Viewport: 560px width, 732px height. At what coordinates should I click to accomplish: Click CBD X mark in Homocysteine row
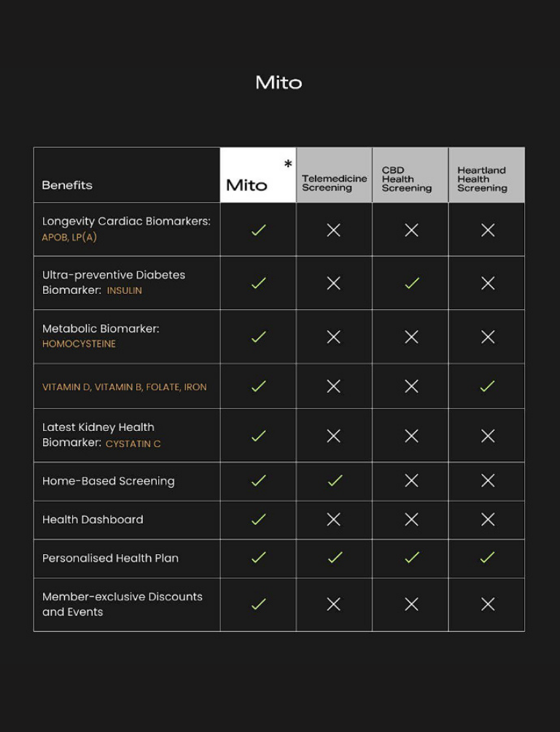click(x=411, y=337)
